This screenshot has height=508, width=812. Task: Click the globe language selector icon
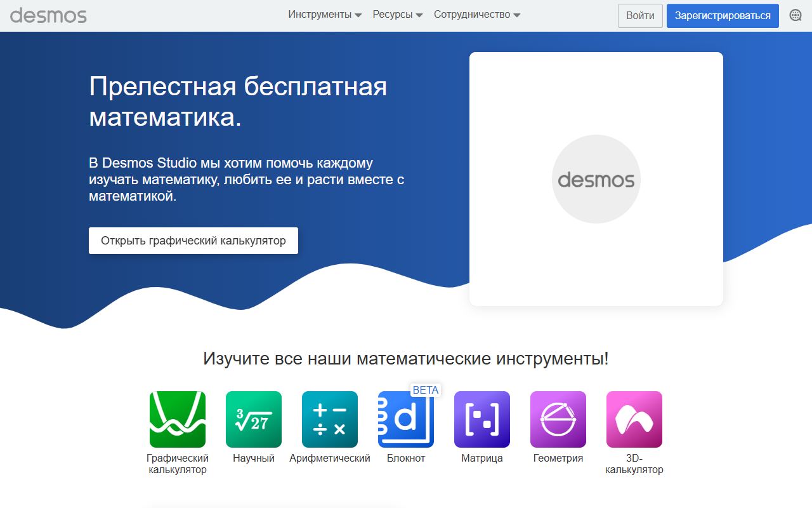(796, 15)
